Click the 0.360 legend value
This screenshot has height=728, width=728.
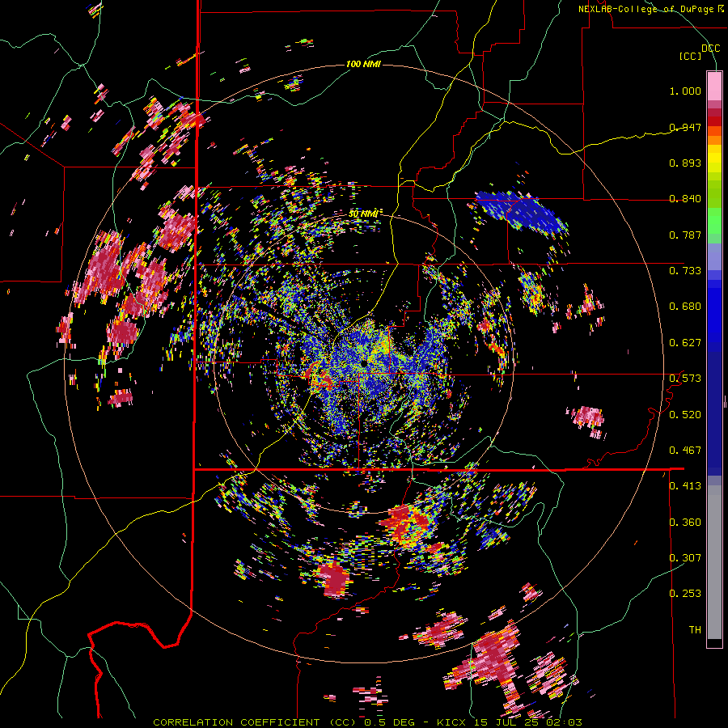click(x=685, y=523)
